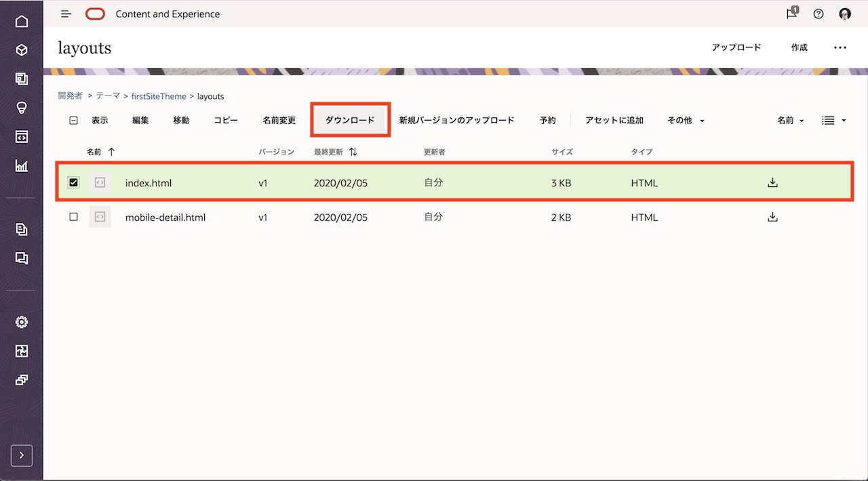Open the 名前 sort dropdown

coord(790,121)
